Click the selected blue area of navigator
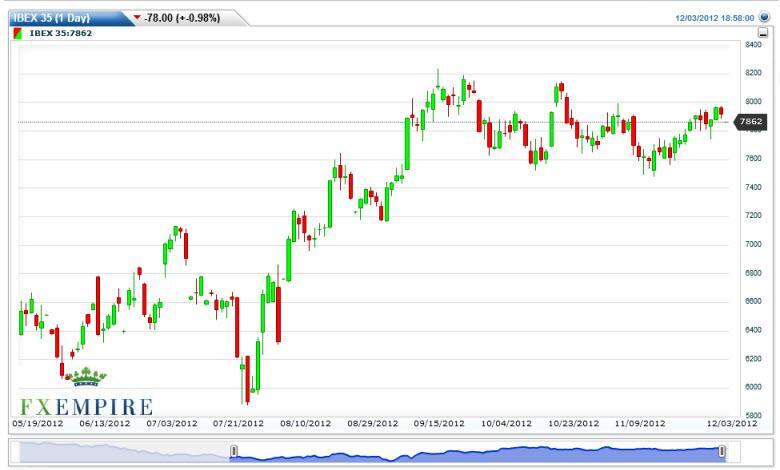Image resolution: width=780 pixels, height=470 pixels. (x=480, y=452)
